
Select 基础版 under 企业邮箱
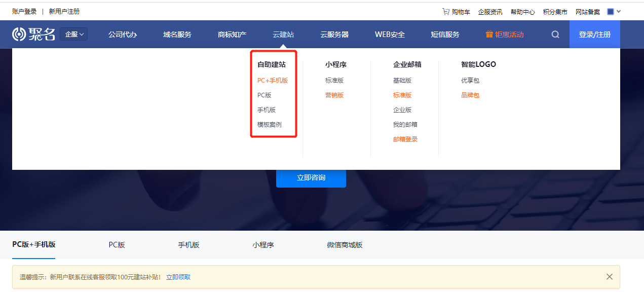point(402,81)
